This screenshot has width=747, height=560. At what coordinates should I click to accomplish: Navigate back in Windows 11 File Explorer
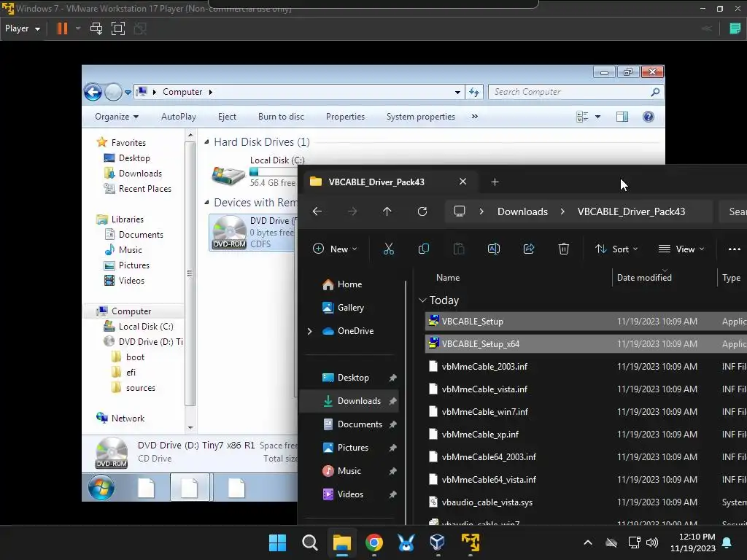pos(317,211)
